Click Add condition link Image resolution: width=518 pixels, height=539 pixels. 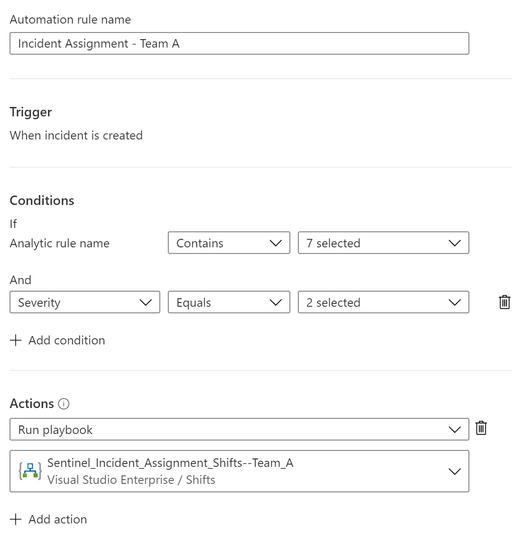(x=67, y=340)
